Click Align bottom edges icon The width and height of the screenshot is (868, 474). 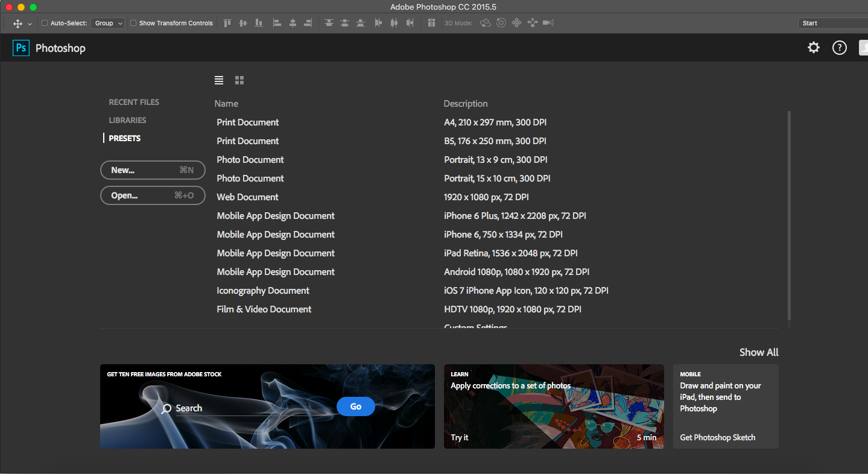pos(259,23)
